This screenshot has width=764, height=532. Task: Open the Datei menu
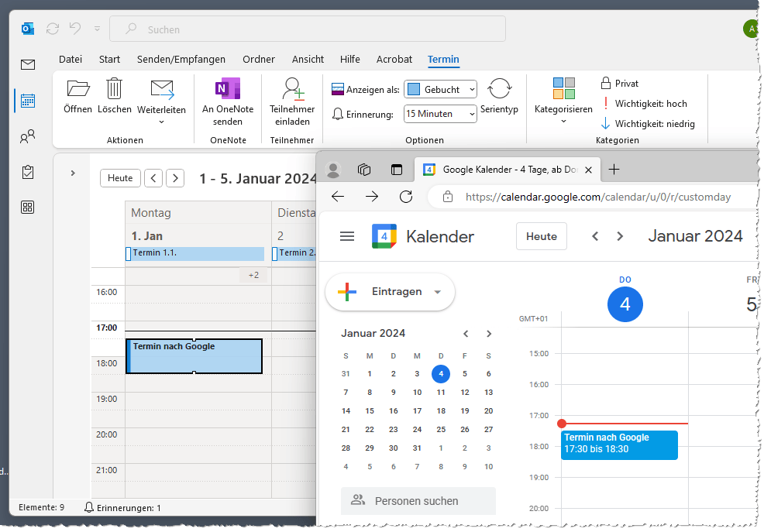coord(71,60)
